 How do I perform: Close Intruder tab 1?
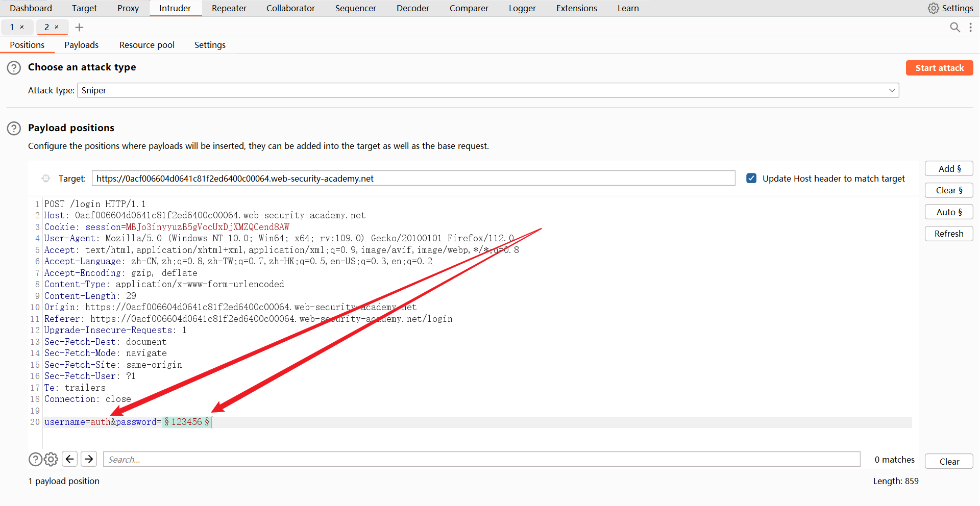coord(22,27)
